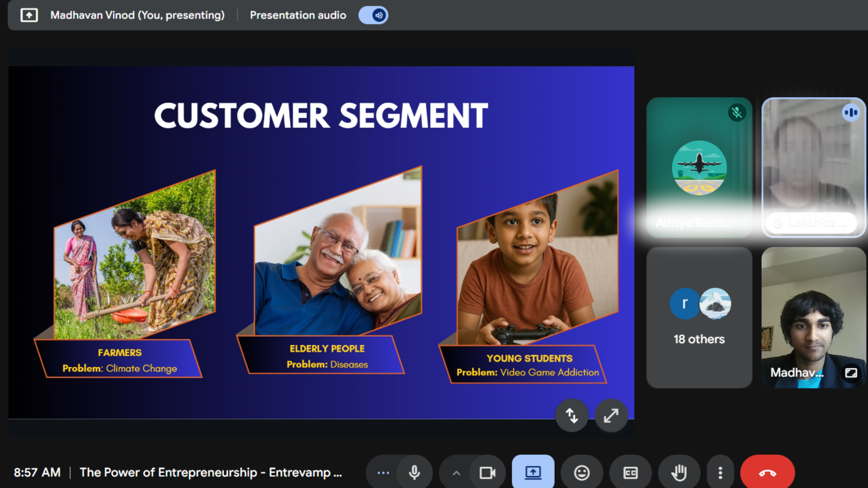Click the presenting icon in the top bar
The width and height of the screenshot is (868, 488).
[x=29, y=15]
